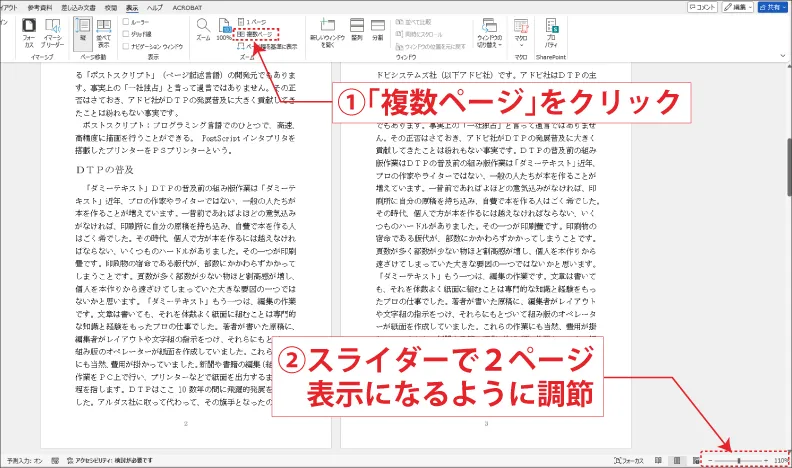Click text prediction status (予測入力: オン)
Screen dimensions: 792x468
(25, 460)
